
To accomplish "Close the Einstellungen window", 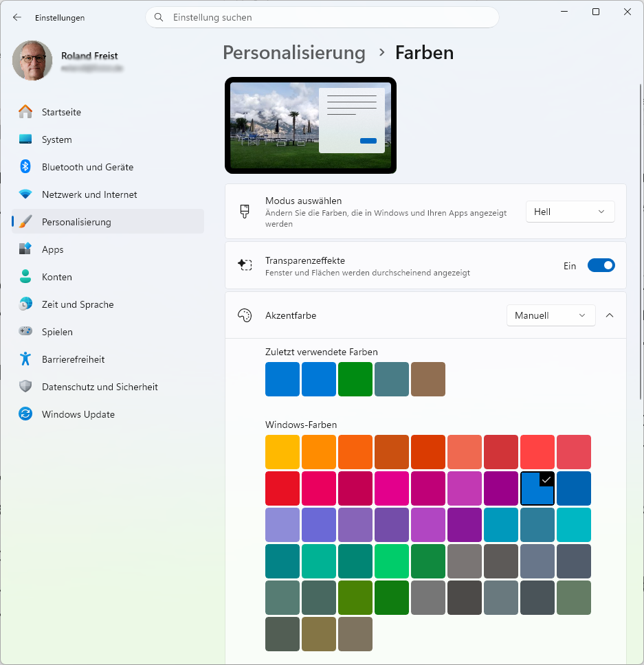I will pyautogui.click(x=628, y=12).
